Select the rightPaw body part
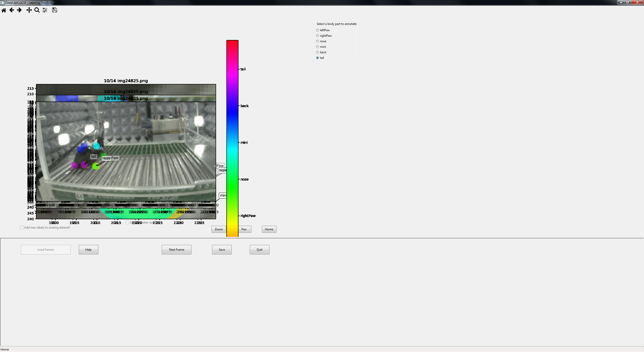 317,36
